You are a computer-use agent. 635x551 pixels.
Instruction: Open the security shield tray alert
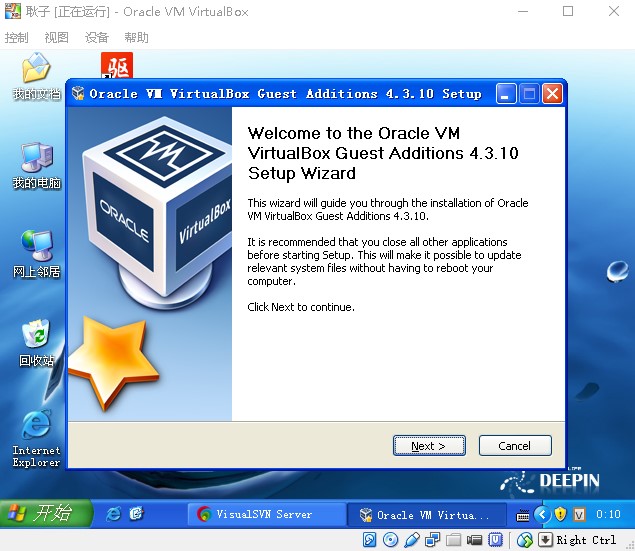[x=560, y=515]
